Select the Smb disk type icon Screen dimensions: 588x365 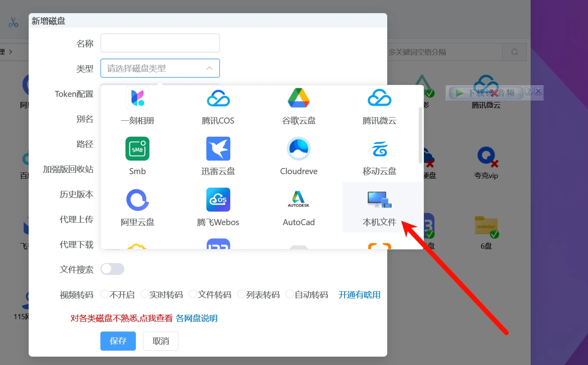pyautogui.click(x=137, y=149)
